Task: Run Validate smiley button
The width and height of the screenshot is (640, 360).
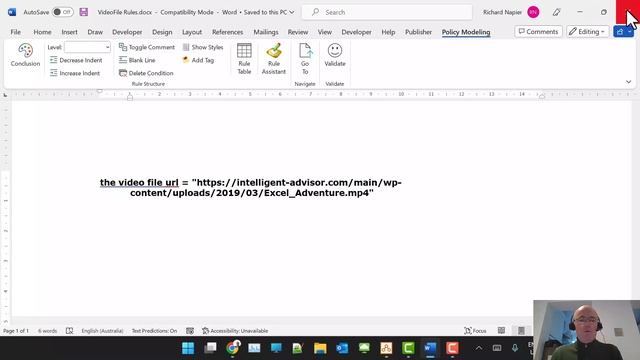Action: (x=335, y=55)
